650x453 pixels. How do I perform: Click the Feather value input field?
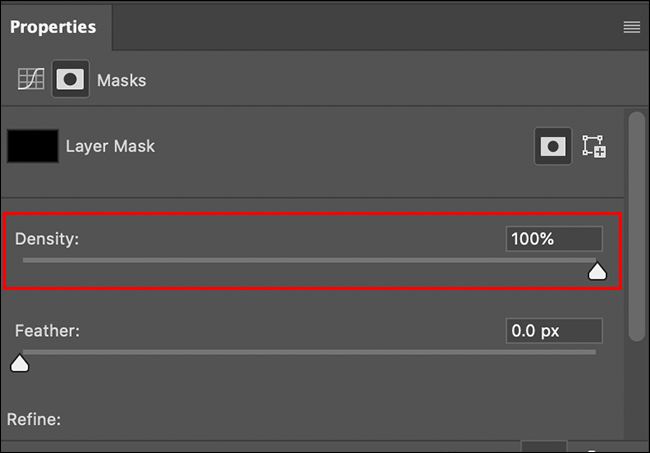pyautogui.click(x=553, y=330)
